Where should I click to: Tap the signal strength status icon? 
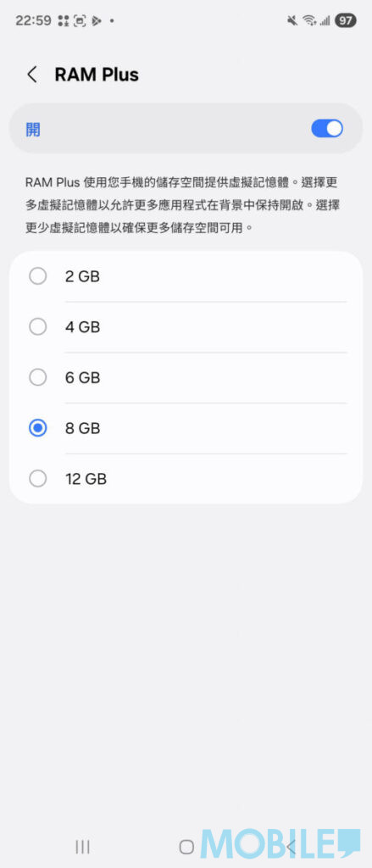tap(325, 21)
